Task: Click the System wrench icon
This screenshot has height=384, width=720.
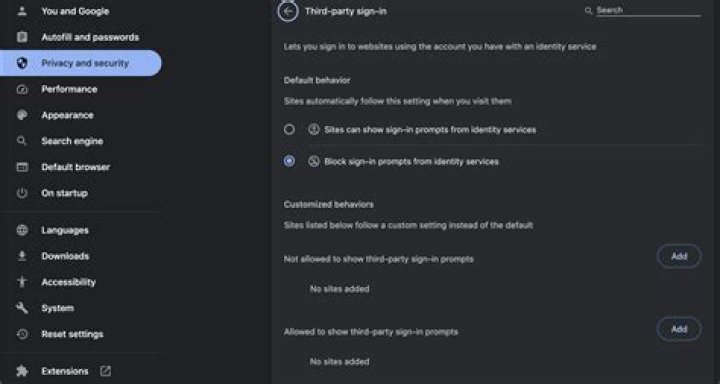Action: 22,308
